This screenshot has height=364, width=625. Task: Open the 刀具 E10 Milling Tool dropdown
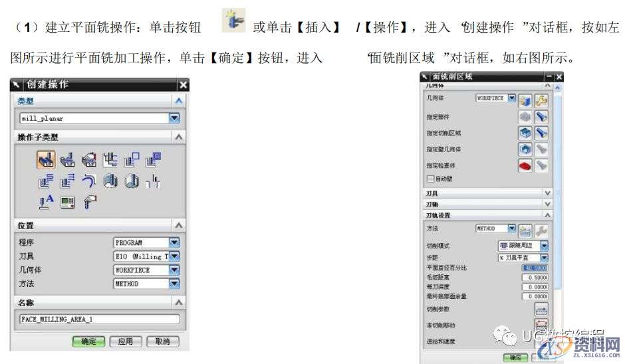174,256
